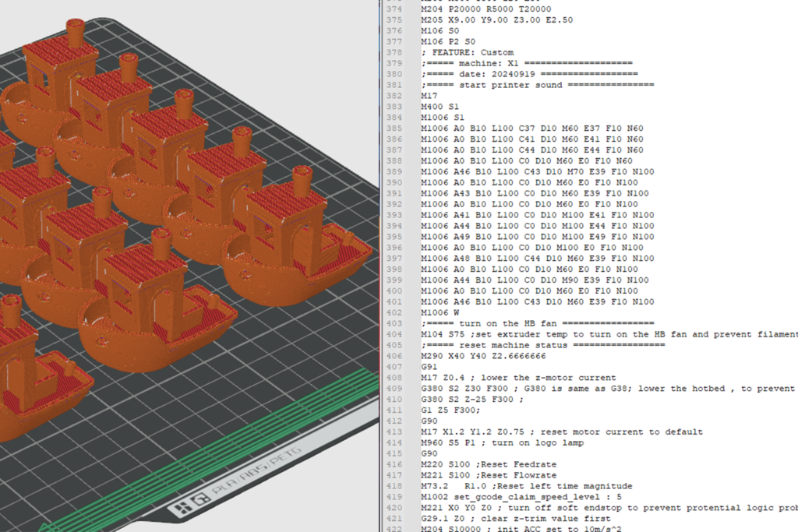Screen dimensions: 798x532
Task: Click the "turn on the HB fan" comment
Action: (x=538, y=323)
